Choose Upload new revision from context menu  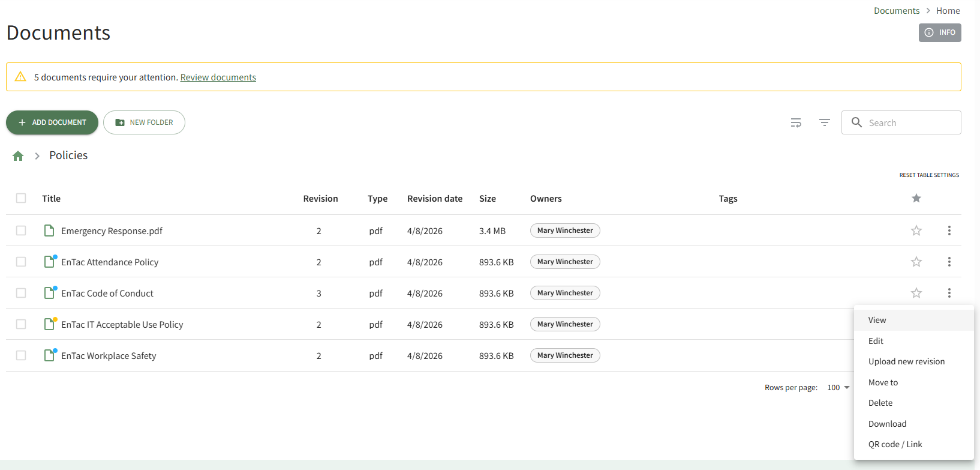[x=906, y=361]
